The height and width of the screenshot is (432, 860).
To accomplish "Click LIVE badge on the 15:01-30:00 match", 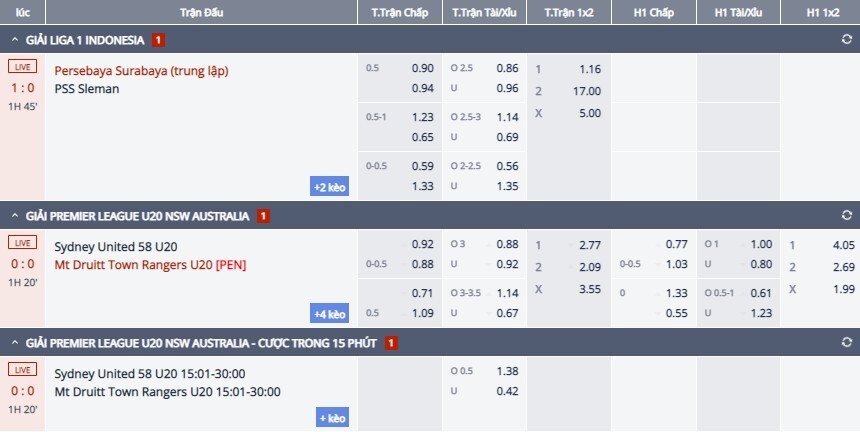I will 22,370.
